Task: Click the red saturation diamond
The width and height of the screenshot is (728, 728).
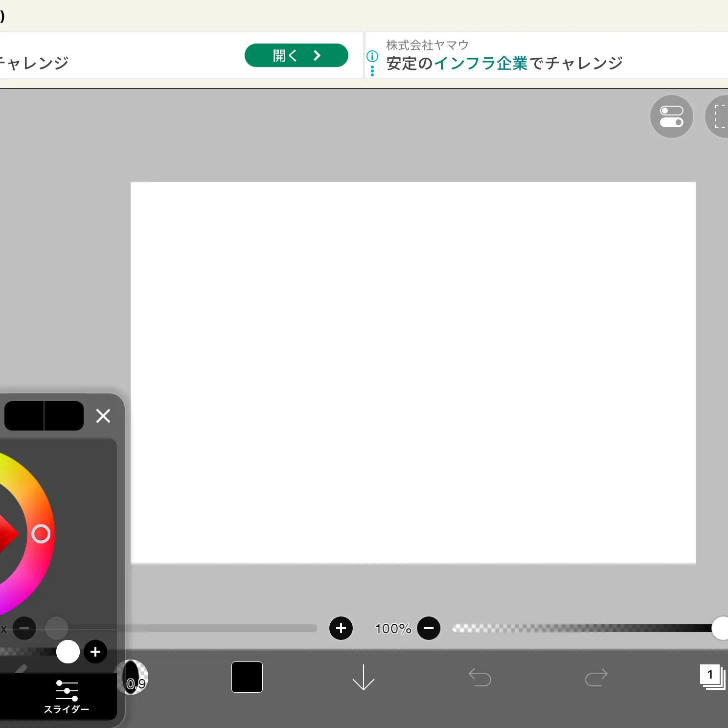Action: 8,534
